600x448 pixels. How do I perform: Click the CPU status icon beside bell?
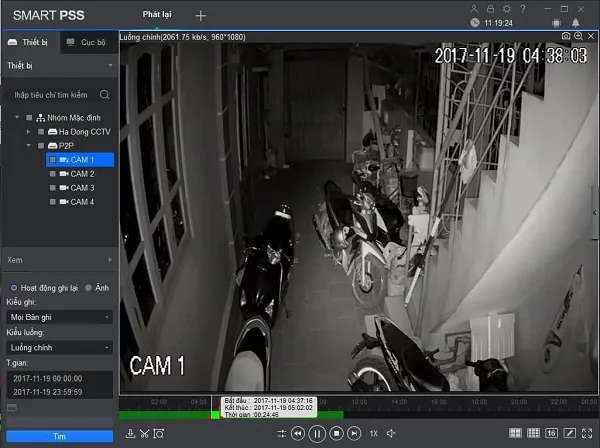(x=557, y=23)
